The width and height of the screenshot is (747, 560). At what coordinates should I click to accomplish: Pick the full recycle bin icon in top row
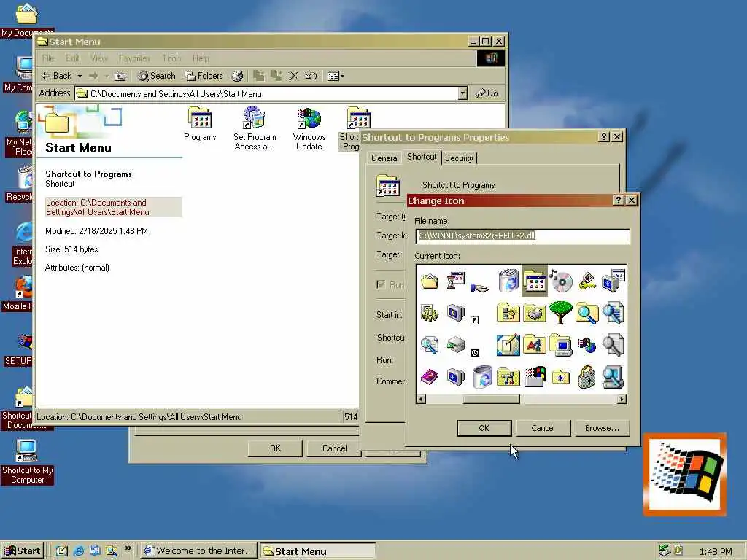point(508,281)
